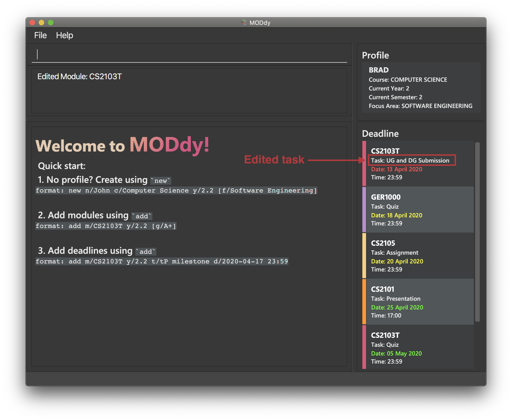Image resolution: width=512 pixels, height=420 pixels.
Task: Select the CS2101 Presentation deadline card
Action: [418, 302]
